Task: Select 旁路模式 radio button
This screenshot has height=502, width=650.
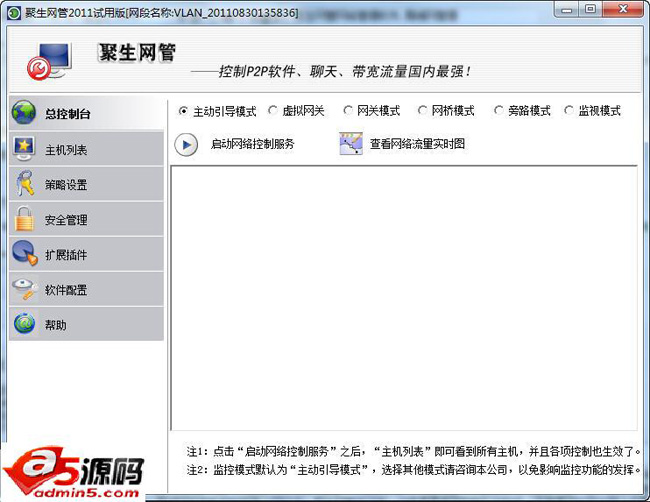Action: pos(498,111)
